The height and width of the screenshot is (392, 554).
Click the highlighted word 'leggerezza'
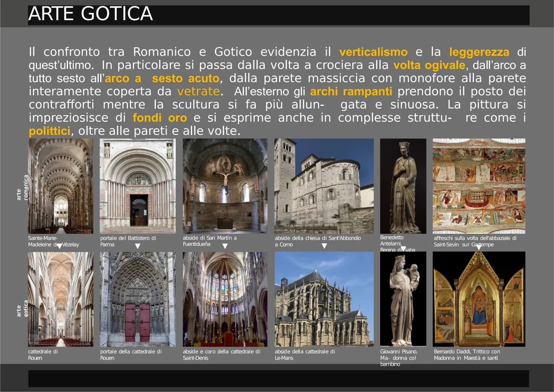click(x=479, y=52)
